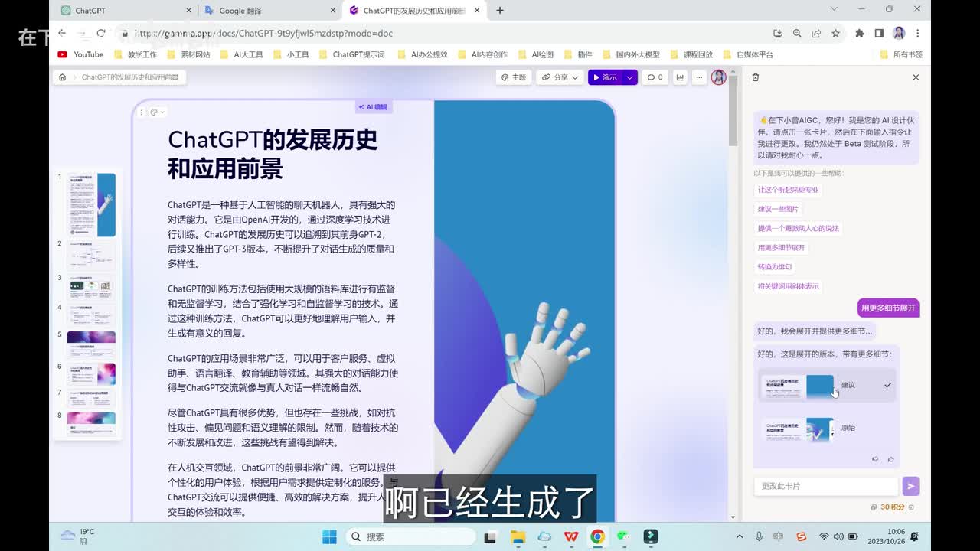Open the 分享 share dropdown

[560, 77]
